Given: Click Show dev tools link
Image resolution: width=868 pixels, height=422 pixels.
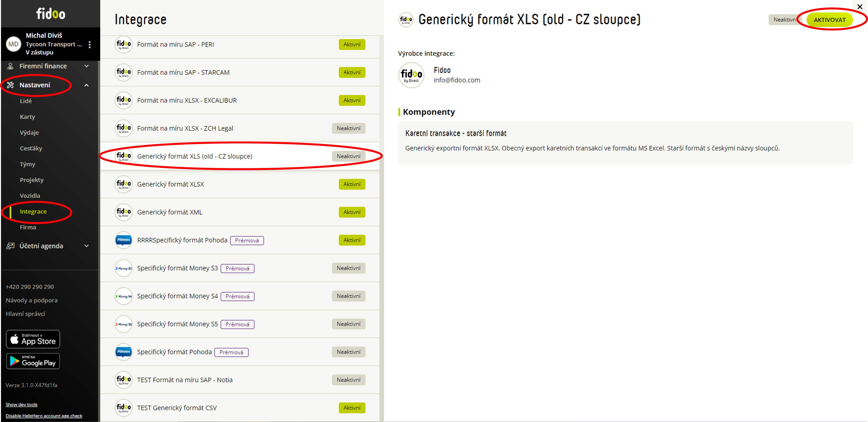Looking at the screenshot, I should point(22,404).
